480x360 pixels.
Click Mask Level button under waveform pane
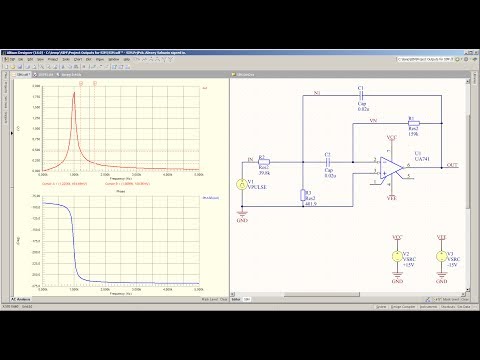coord(210,299)
